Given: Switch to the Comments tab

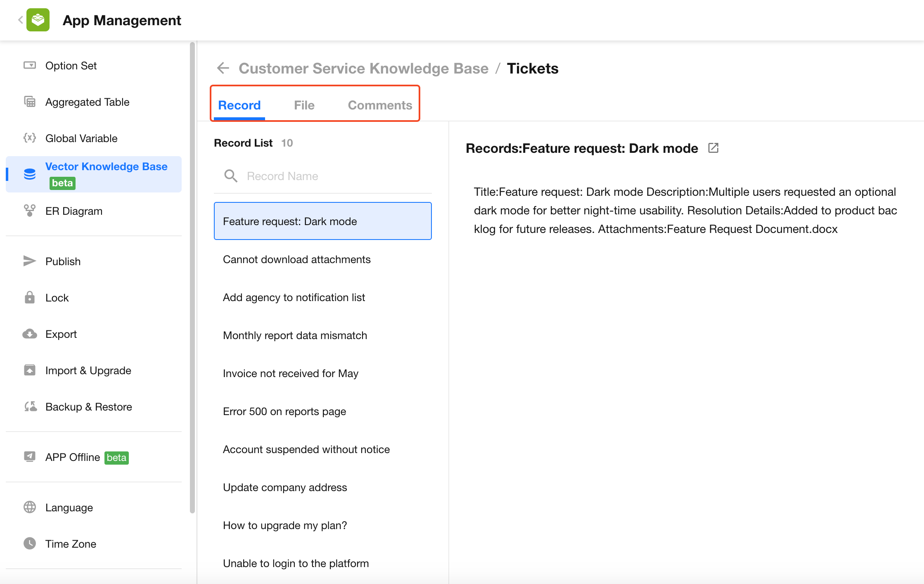Looking at the screenshot, I should tap(380, 105).
